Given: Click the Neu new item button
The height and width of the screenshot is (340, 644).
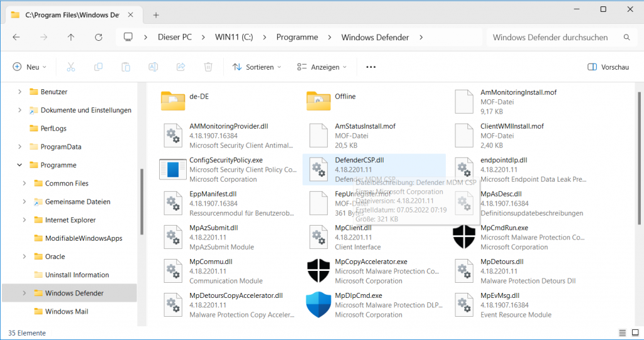Looking at the screenshot, I should 28,67.
